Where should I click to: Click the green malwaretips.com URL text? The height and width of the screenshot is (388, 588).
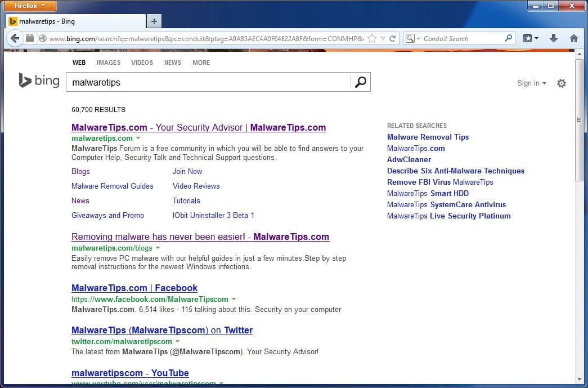102,138
